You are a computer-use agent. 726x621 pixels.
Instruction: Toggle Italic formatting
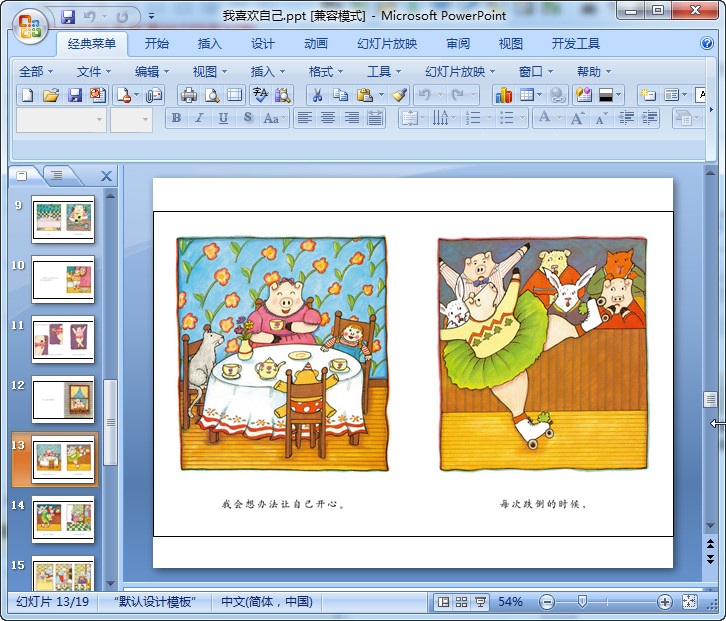pos(200,119)
